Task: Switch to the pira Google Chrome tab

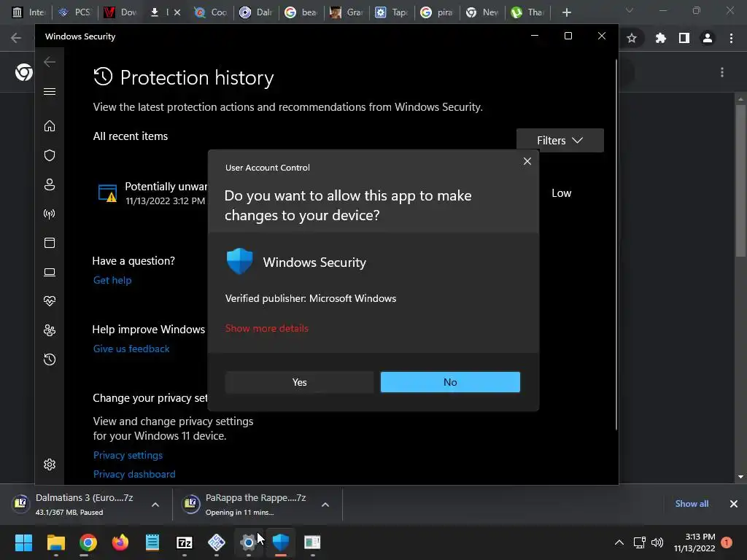Action: 438,12
